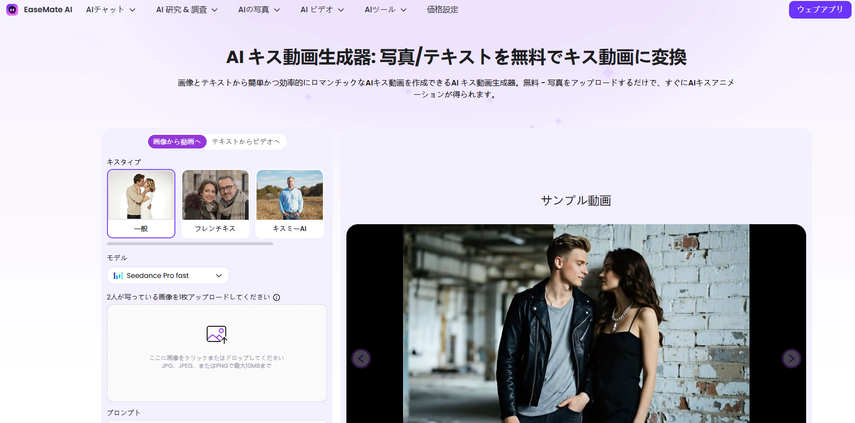Go to the 価格設定 page

click(x=442, y=10)
